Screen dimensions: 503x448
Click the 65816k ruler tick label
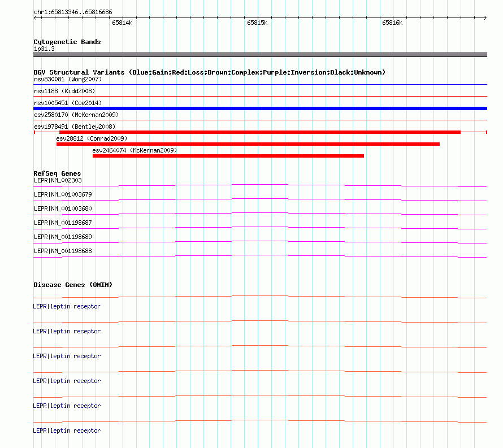[392, 23]
